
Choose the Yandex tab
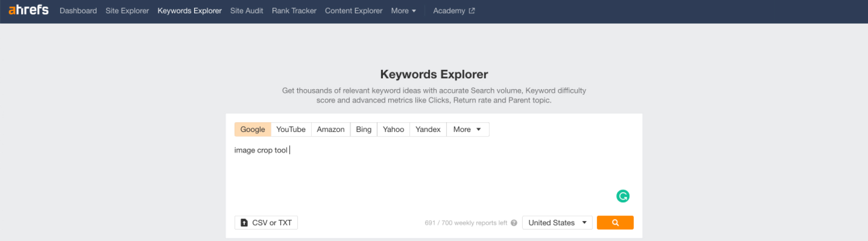428,129
